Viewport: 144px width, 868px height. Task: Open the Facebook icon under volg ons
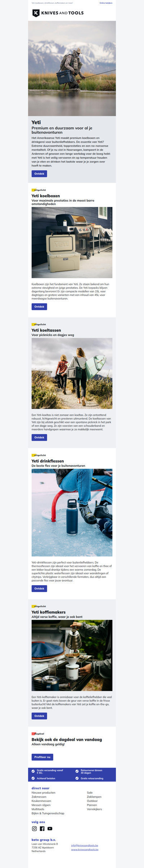coord(42,828)
